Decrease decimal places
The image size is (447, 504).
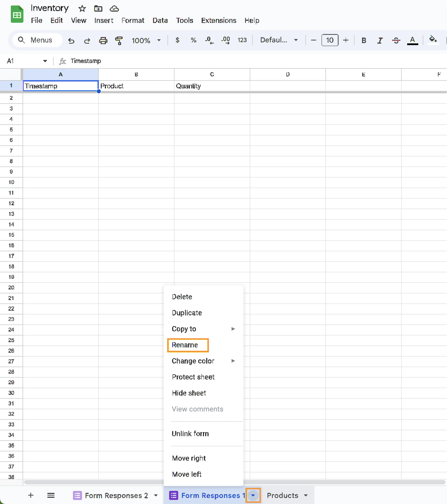tap(209, 40)
